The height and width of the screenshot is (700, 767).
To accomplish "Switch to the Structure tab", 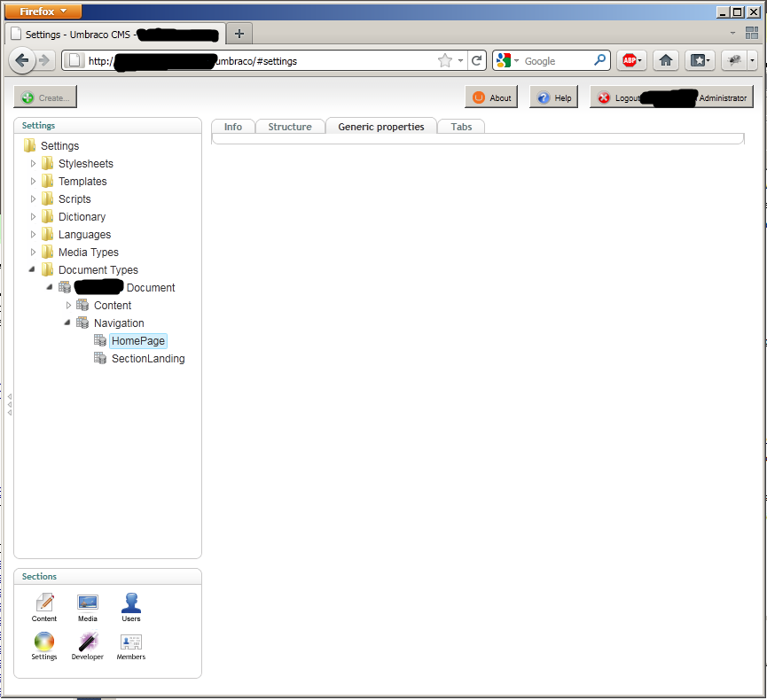I will 290,127.
